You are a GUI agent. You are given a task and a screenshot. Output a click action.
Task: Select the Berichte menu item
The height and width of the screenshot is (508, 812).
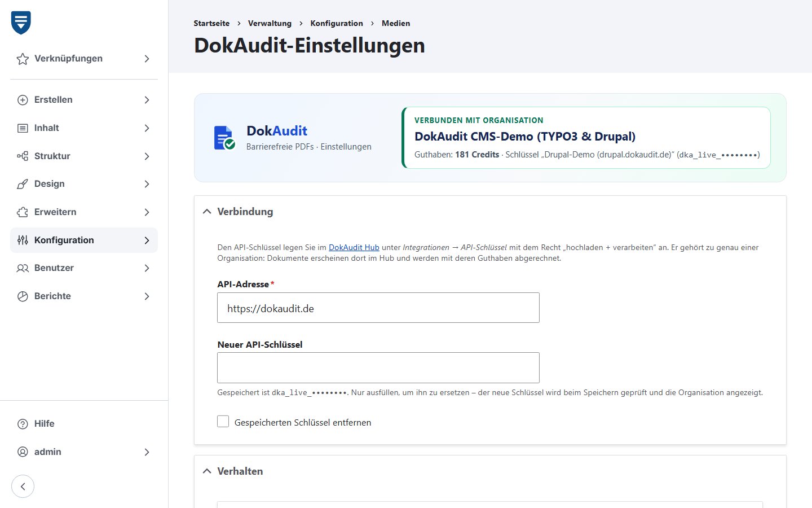pyautogui.click(x=84, y=296)
